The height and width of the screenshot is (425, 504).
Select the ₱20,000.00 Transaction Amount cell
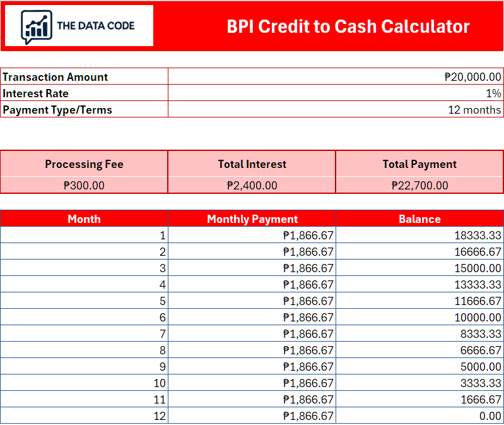click(336, 77)
